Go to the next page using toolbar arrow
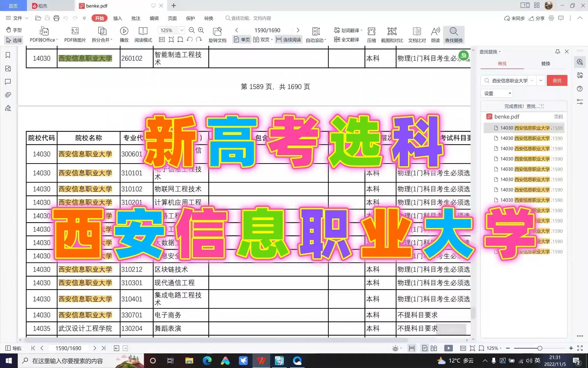The height and width of the screenshot is (368, 588). tap(298, 30)
